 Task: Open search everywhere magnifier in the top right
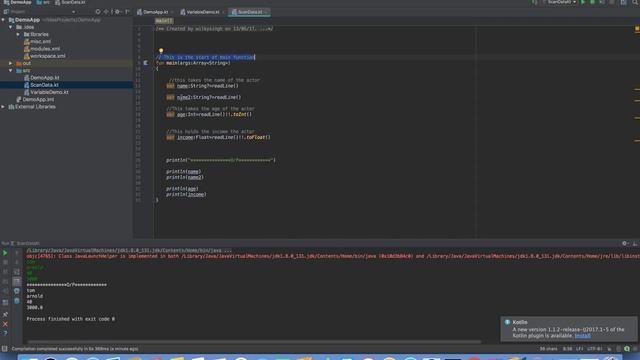point(635,2)
